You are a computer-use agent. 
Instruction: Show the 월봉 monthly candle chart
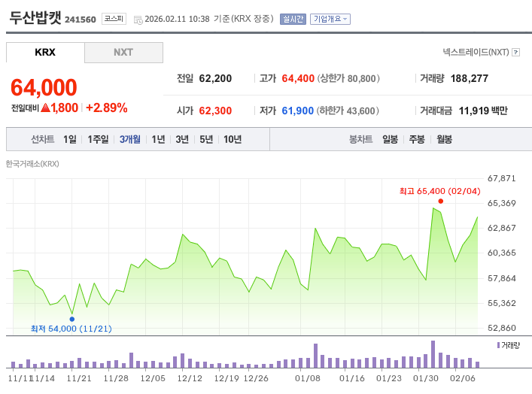445,139
